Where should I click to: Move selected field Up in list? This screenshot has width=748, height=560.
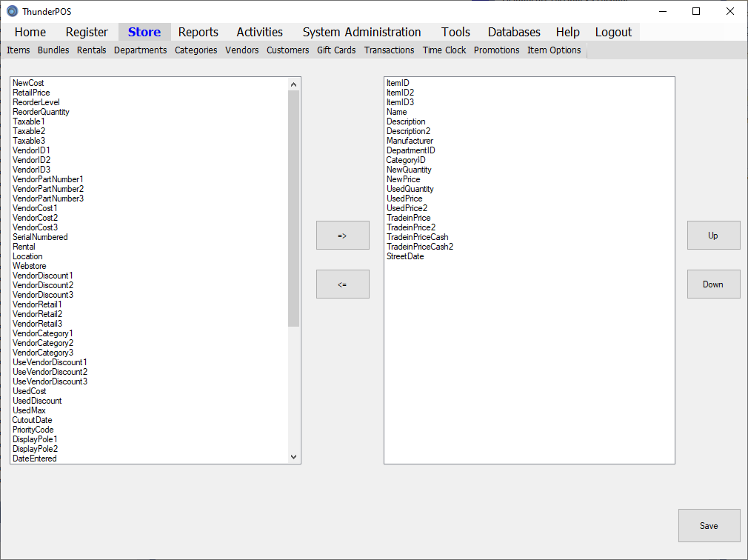tap(713, 235)
